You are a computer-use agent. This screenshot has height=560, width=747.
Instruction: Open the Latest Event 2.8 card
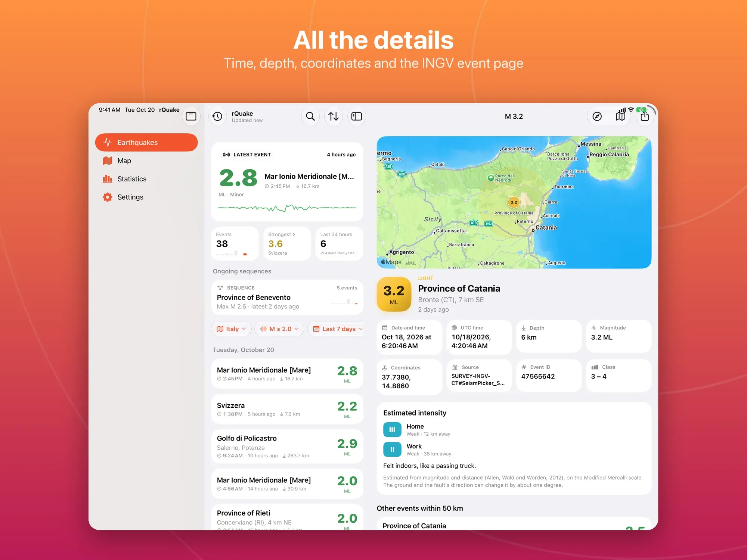pyautogui.click(x=287, y=182)
